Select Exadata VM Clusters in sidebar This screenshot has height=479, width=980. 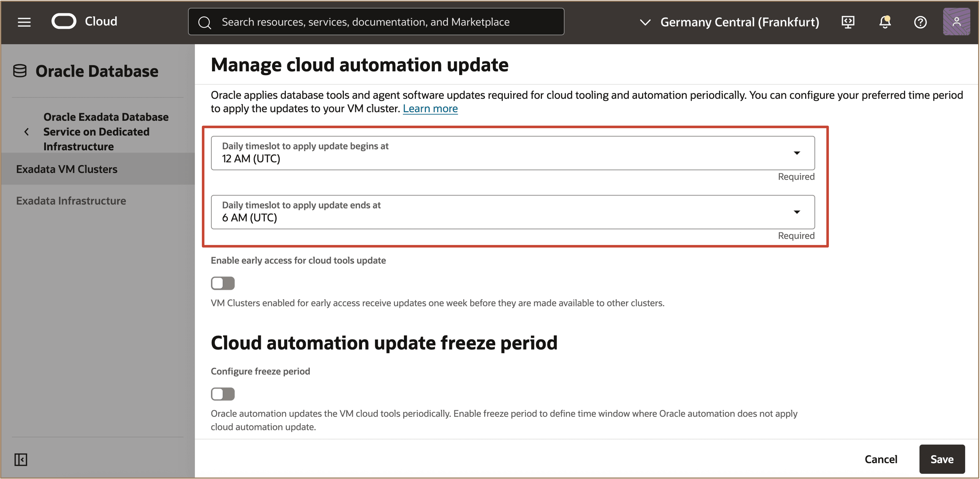(98, 169)
